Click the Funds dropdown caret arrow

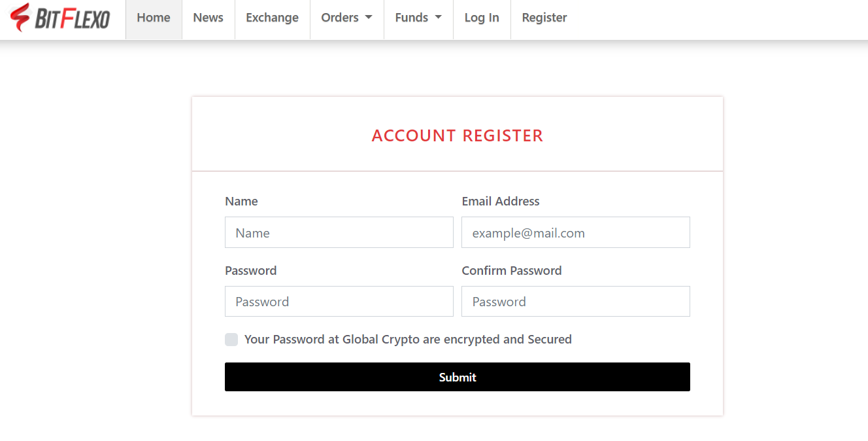pos(438,18)
